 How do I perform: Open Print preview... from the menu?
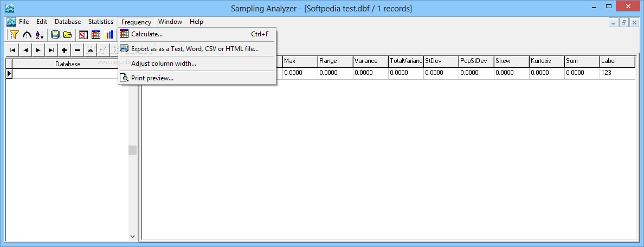pyautogui.click(x=197, y=78)
